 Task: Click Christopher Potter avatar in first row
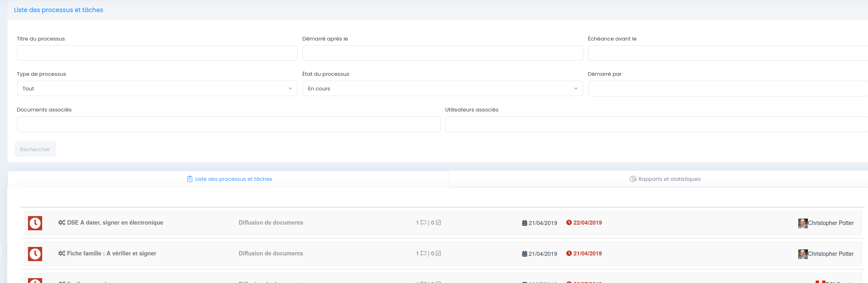tap(803, 223)
